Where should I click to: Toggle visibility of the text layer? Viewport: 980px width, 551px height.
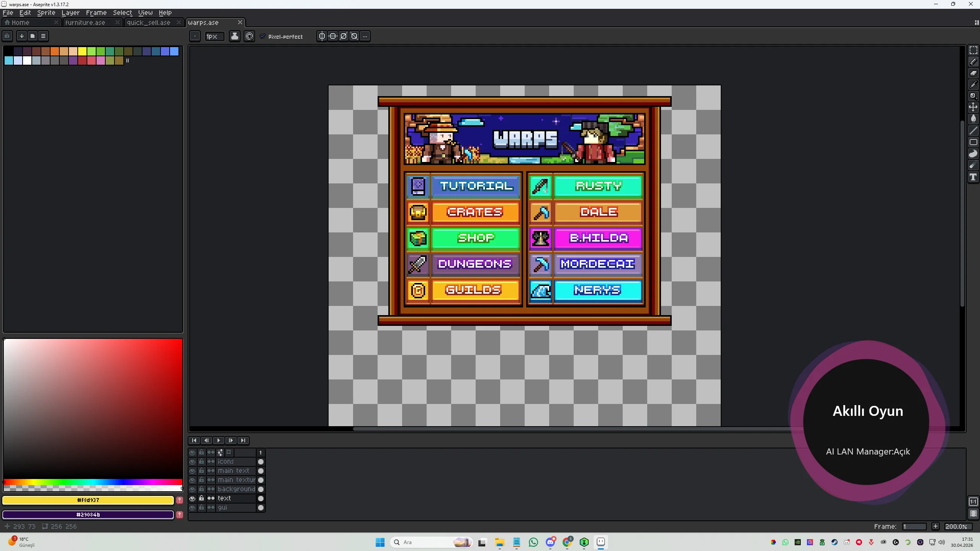[192, 499]
